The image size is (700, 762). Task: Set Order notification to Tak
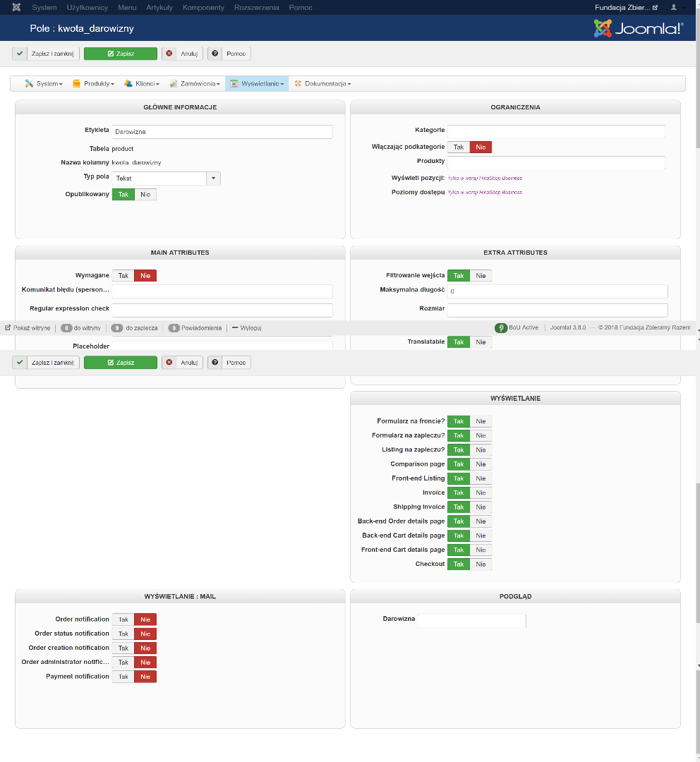coord(123,619)
